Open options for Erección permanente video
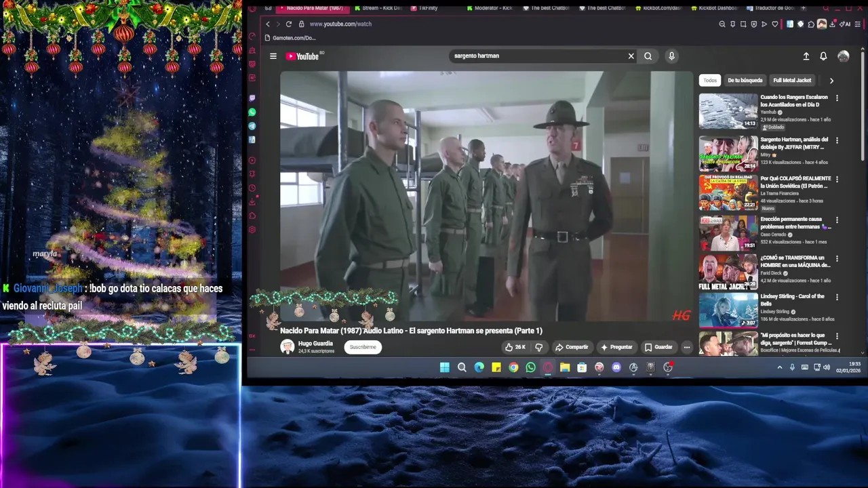The height and width of the screenshot is (488, 868). pyautogui.click(x=837, y=220)
